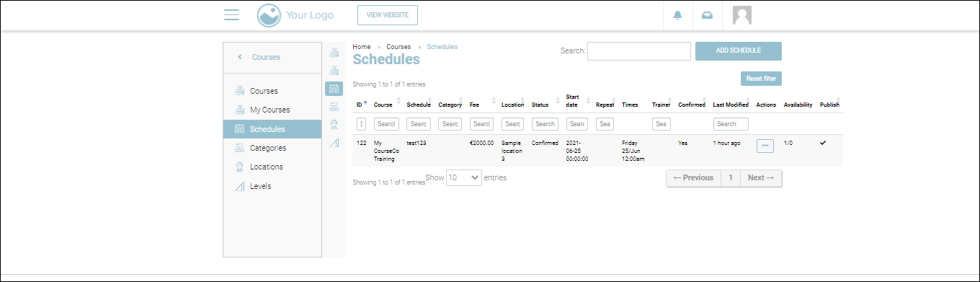980x282 pixels.
Task: Expand the entries-per-page dropdown showing 10
Action: [464, 177]
